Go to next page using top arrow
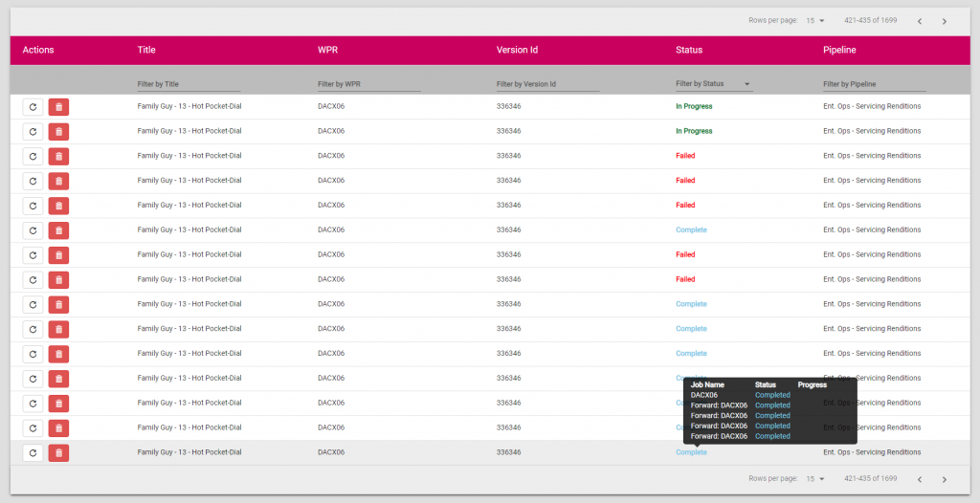Viewport: 980px width, 503px height. pyautogui.click(x=945, y=21)
